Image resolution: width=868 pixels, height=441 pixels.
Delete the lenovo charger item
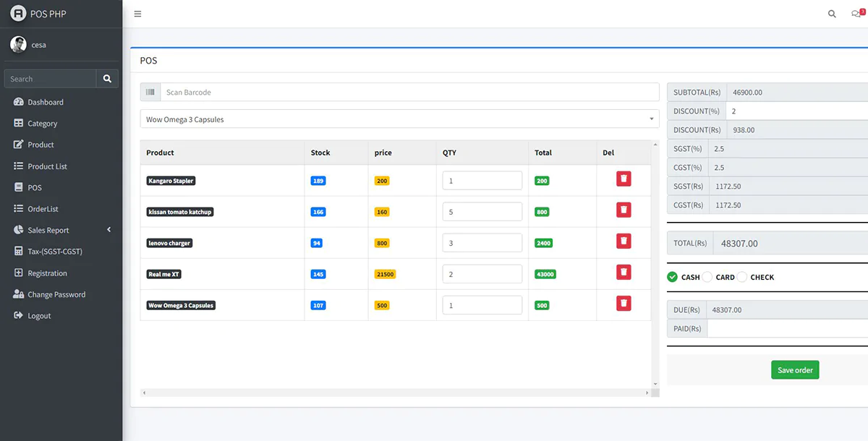coord(624,241)
